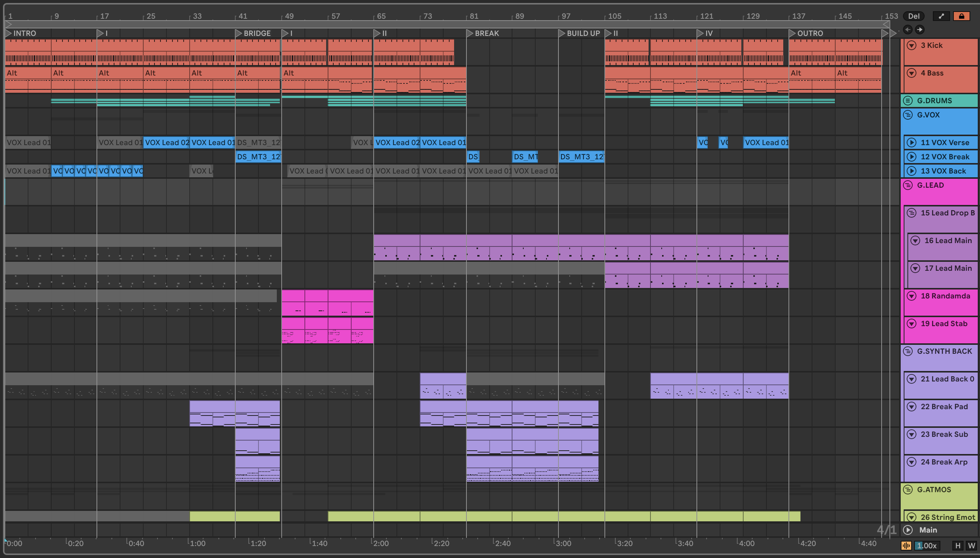
Task: Select the 18 Randamda track title
Action: click(x=945, y=296)
